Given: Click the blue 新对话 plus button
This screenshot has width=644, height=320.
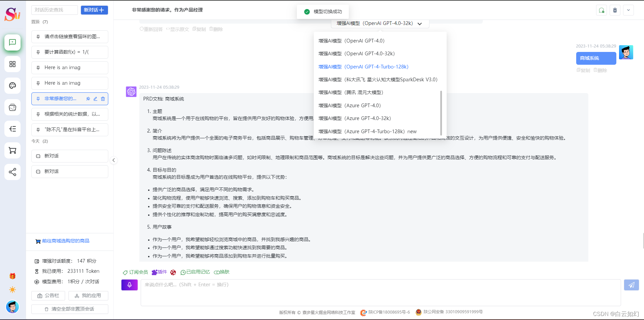Looking at the screenshot, I should [x=94, y=10].
